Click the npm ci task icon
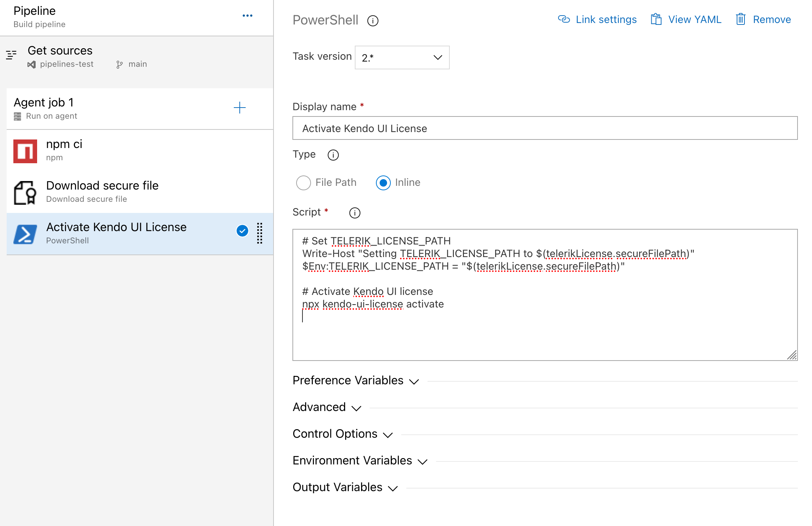The image size is (812, 526). pos(25,151)
